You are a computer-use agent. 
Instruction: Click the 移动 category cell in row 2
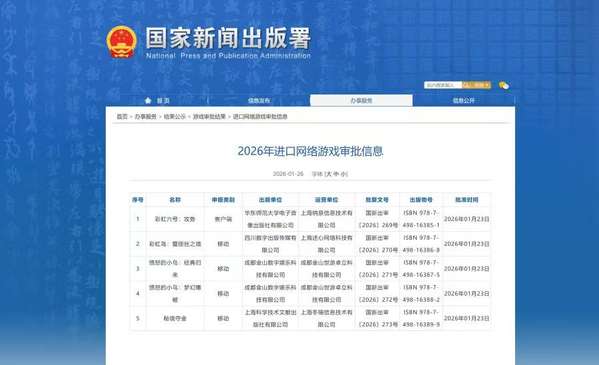point(223,244)
